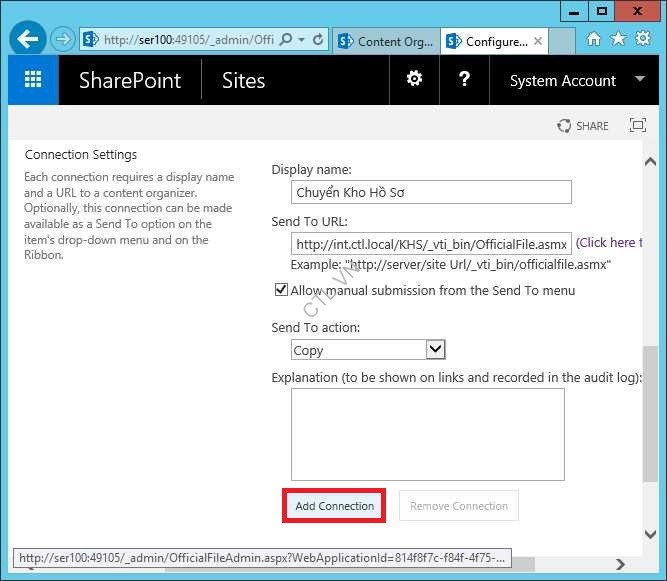
Task: Refresh the page in the address bar
Action: 318,40
